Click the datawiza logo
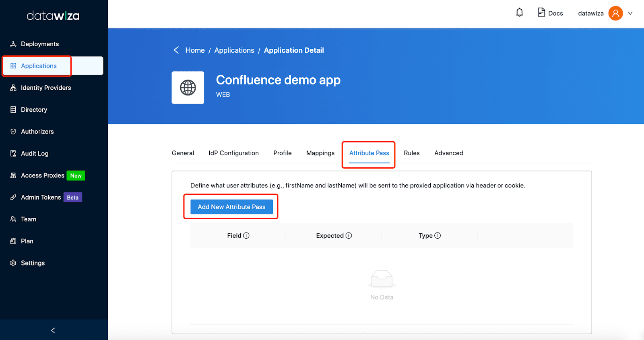The height and width of the screenshot is (340, 644). (53, 16)
